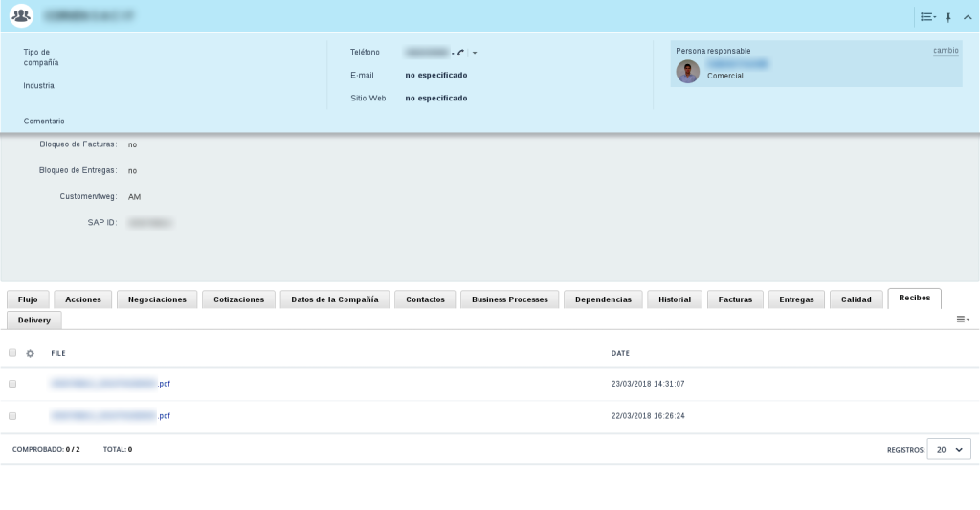This screenshot has width=980, height=510.
Task: Open the responsible person's avatar photo
Action: (687, 71)
